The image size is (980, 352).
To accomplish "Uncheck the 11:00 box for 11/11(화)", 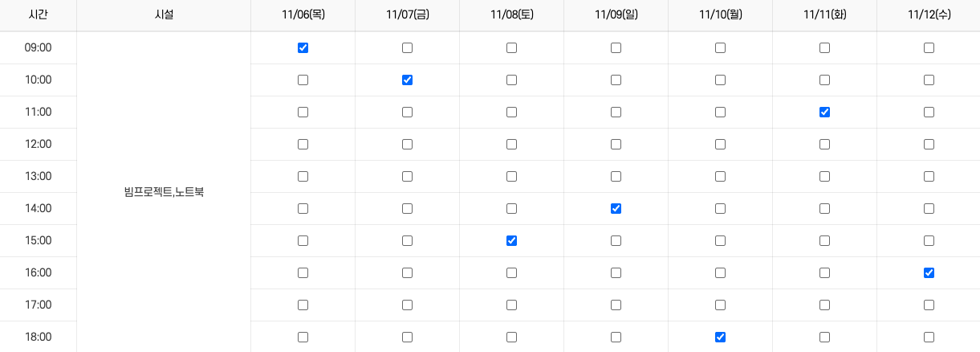I will 824,113.
